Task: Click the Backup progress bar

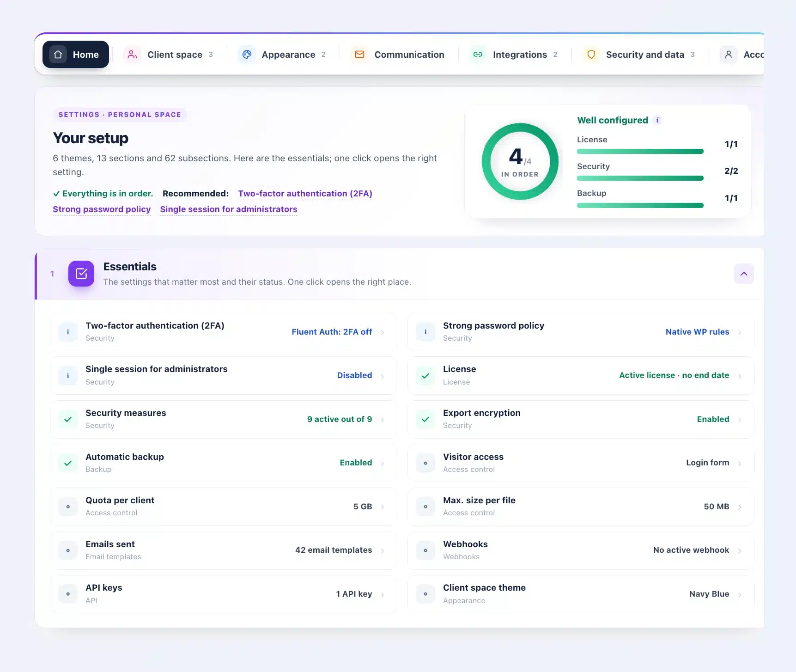Action: pyautogui.click(x=640, y=205)
